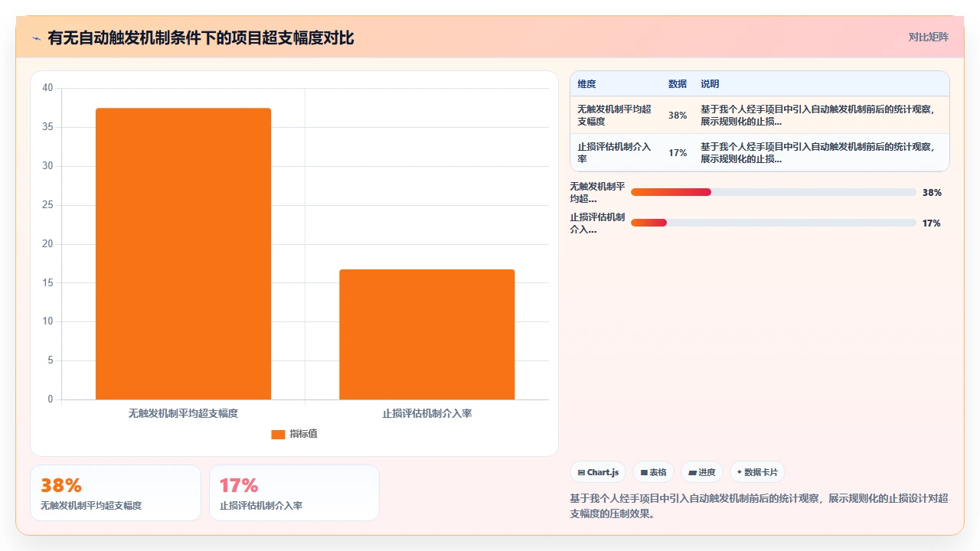The image size is (980, 551).
Task: Click the y-axis value 40
Action: coord(47,88)
